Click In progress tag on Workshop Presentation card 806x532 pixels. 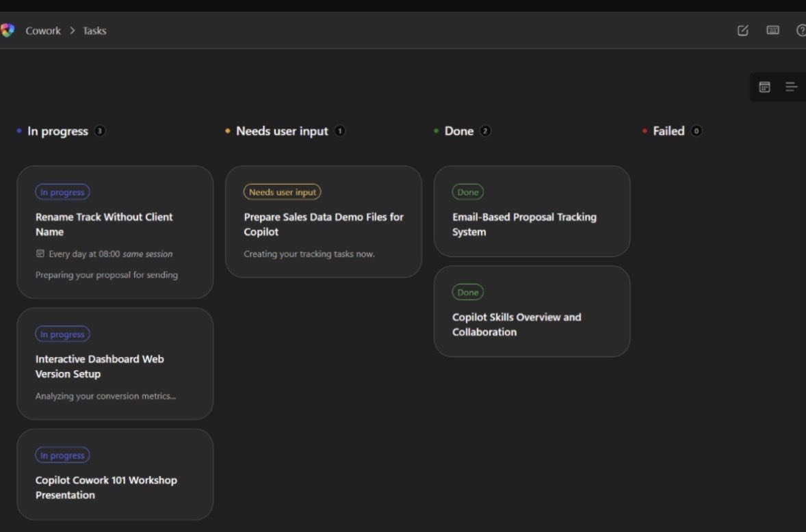click(x=62, y=455)
